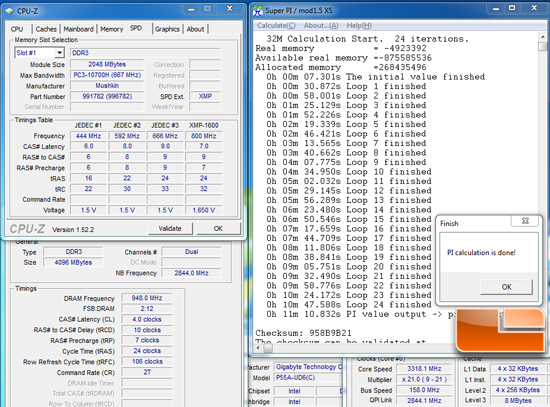The height and width of the screenshot is (407, 550).
Task: Click the Row Refresh Cycle Time 106 clocks value
Action: pos(147,361)
